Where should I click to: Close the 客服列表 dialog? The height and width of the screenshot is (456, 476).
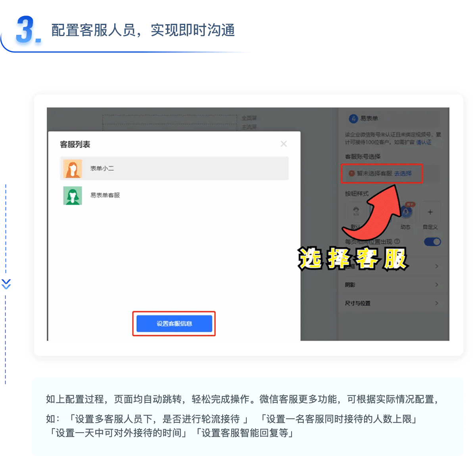(284, 144)
